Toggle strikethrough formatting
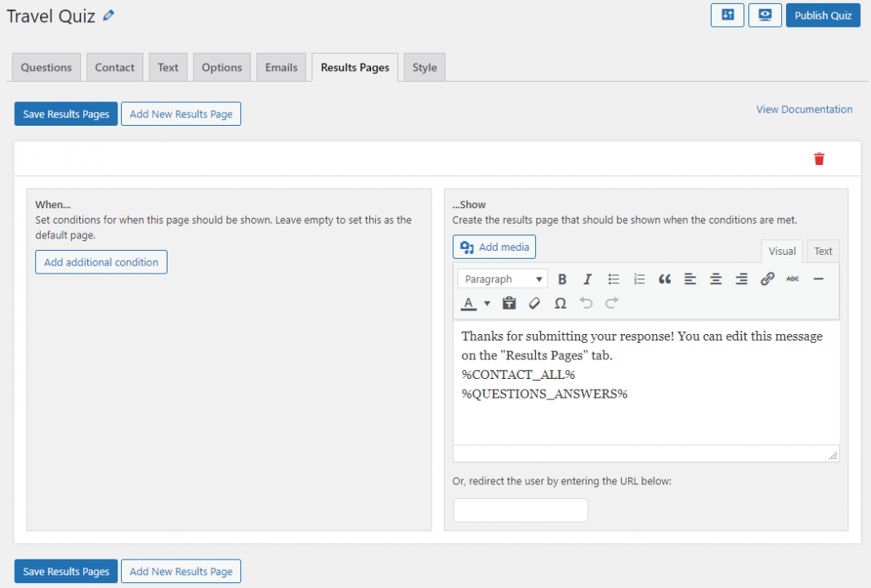871x588 pixels. 792,278
